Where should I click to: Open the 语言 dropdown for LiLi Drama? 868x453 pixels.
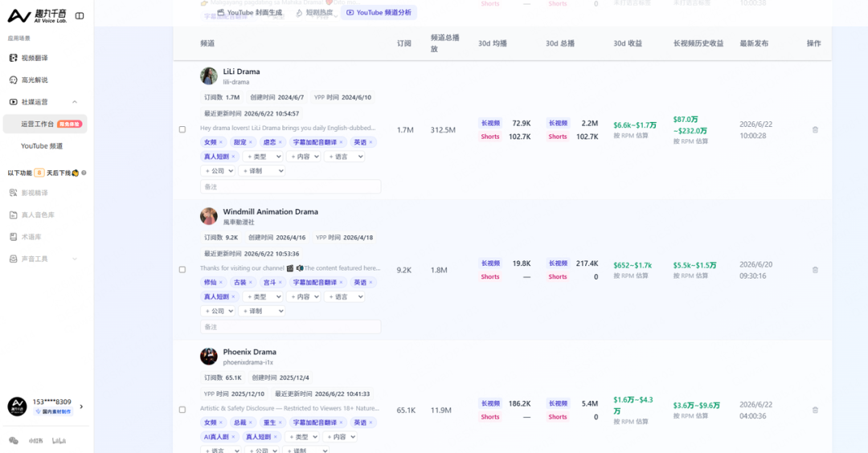[x=345, y=157]
